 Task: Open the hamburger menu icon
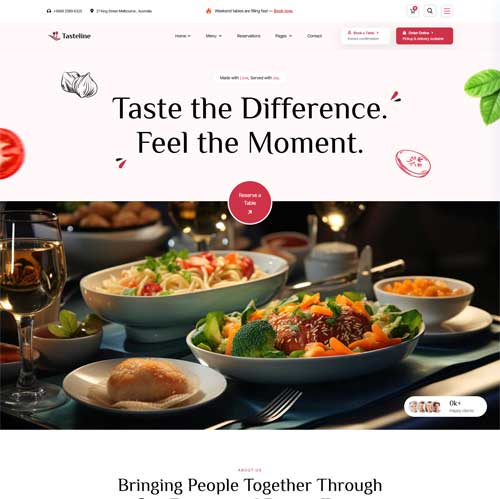coord(447,11)
